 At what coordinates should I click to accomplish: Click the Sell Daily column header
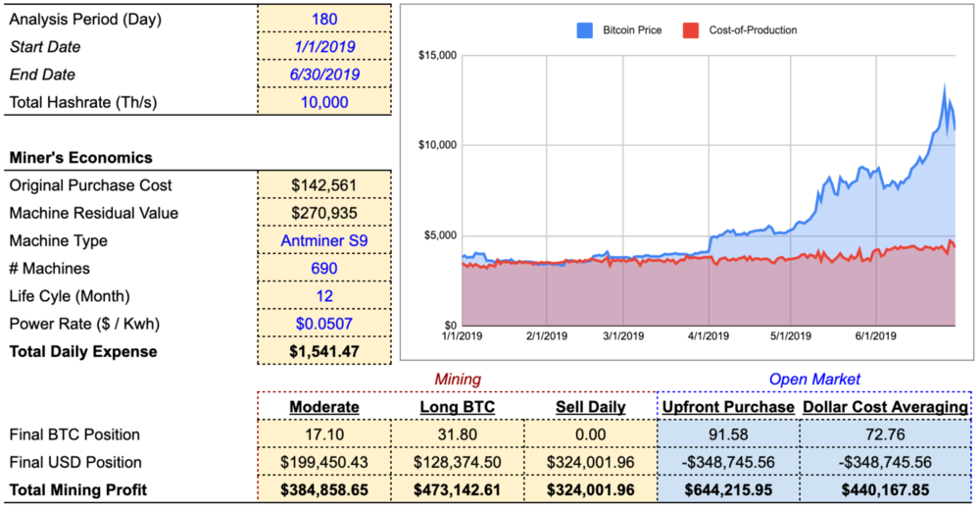point(590,407)
